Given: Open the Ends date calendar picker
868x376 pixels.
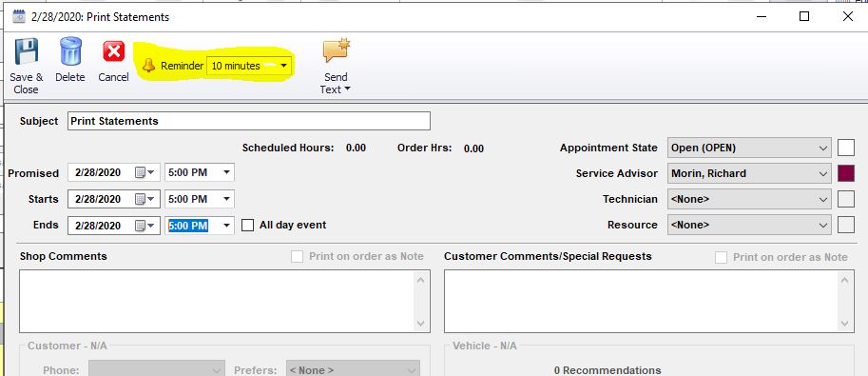Looking at the screenshot, I should [145, 226].
